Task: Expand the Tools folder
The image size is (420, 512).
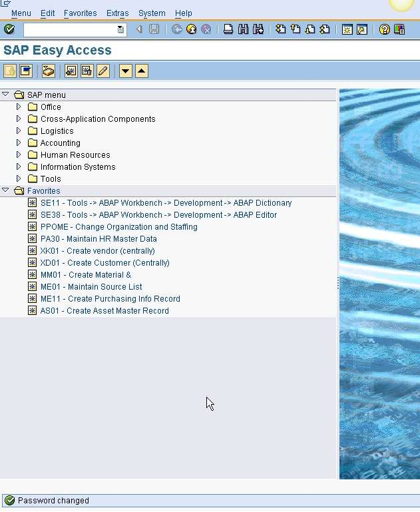Action: coord(19,178)
